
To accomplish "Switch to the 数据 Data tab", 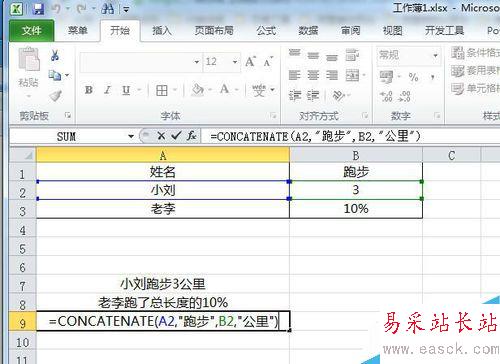I will [308, 31].
